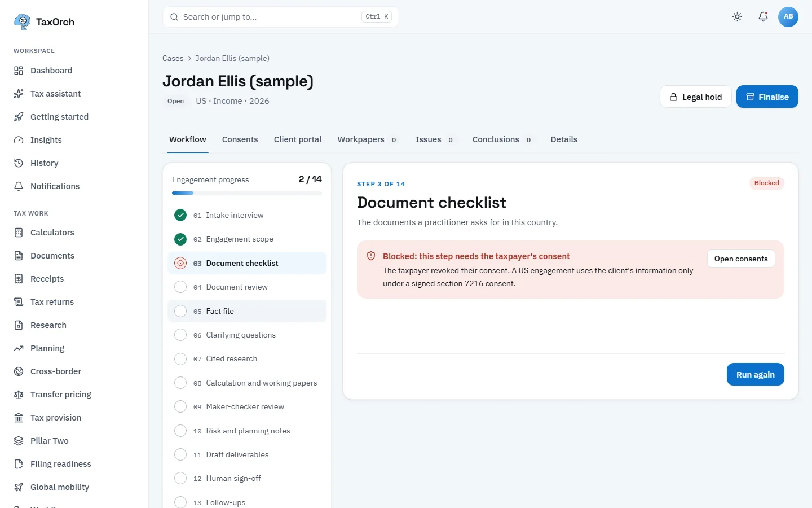Switch to the Conclusions tab

coord(502,139)
